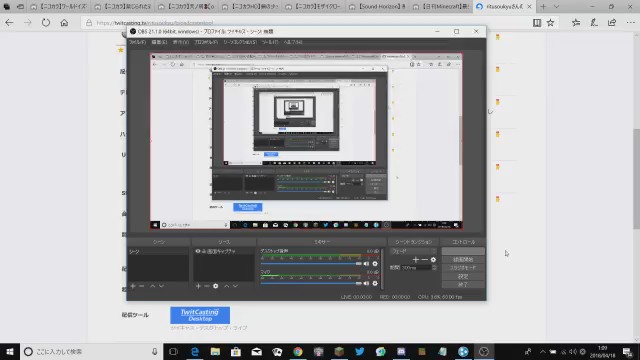Click transition duration 300ms field

(416, 268)
